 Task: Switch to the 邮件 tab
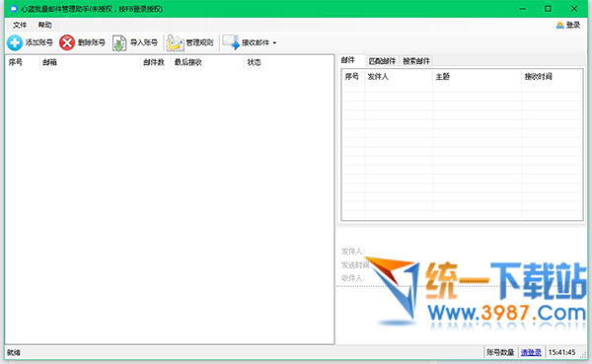pyautogui.click(x=348, y=60)
